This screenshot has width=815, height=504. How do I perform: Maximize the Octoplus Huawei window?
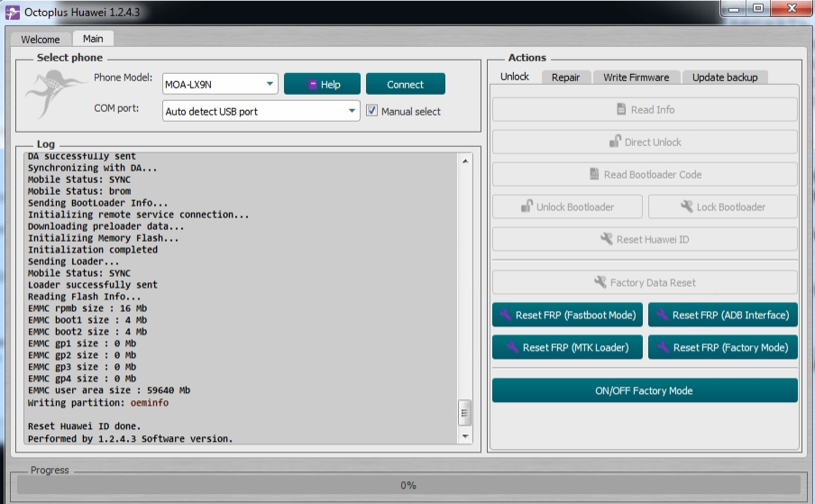pyautogui.click(x=758, y=8)
